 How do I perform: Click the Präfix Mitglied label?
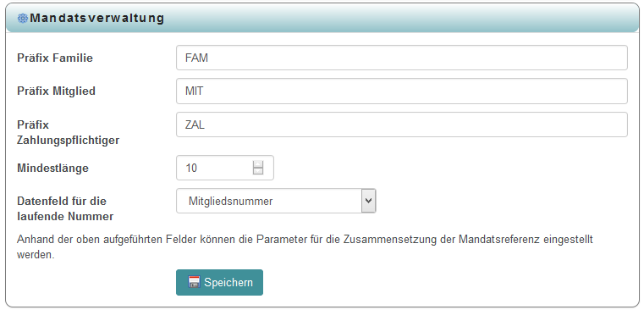56,91
